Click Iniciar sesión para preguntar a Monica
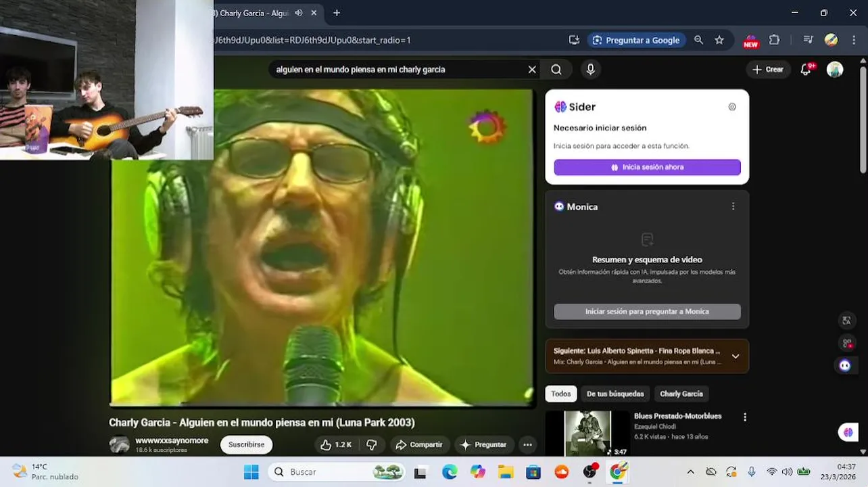868x487 pixels. [x=647, y=312]
